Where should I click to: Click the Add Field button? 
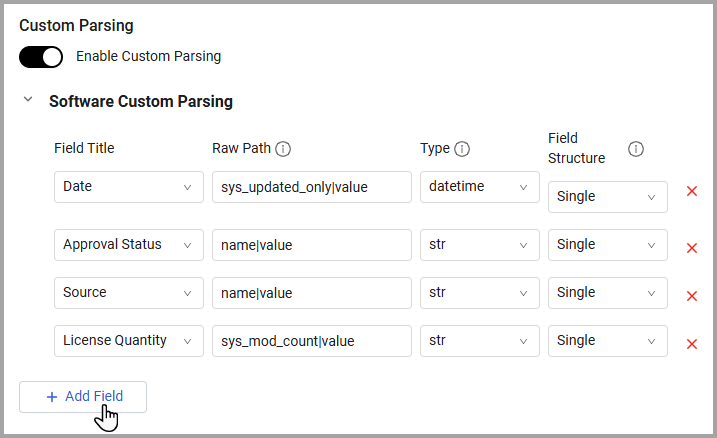tap(83, 397)
